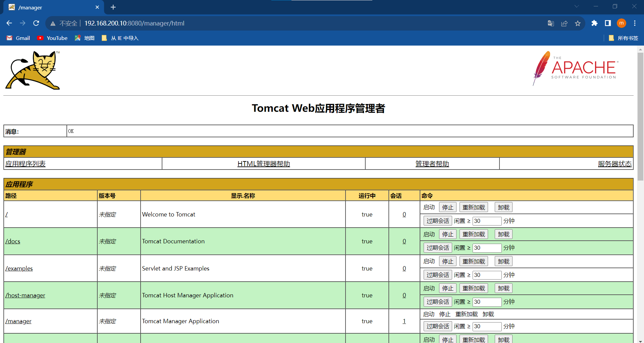The width and height of the screenshot is (644, 343).
Task: Click idle minutes field for /examples row
Action: (487, 275)
